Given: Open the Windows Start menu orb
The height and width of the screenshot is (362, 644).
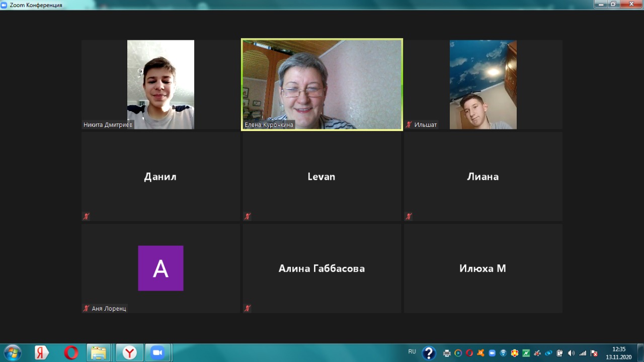Looking at the screenshot, I should pos(12,352).
